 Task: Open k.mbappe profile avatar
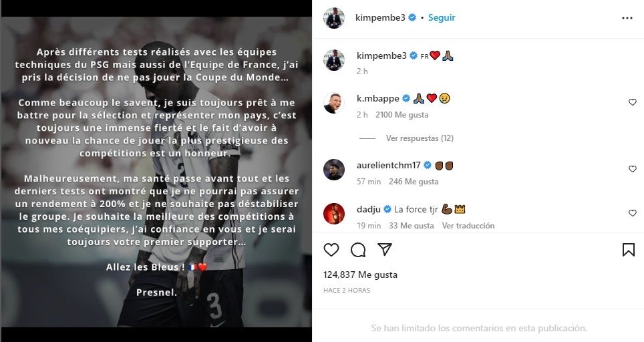pyautogui.click(x=334, y=103)
